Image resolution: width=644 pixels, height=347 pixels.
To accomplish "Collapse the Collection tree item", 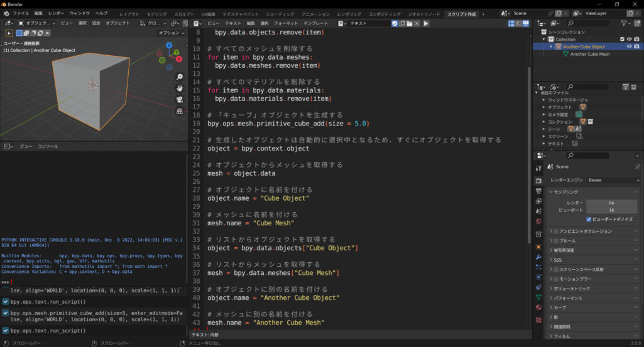I will pyautogui.click(x=543, y=40).
